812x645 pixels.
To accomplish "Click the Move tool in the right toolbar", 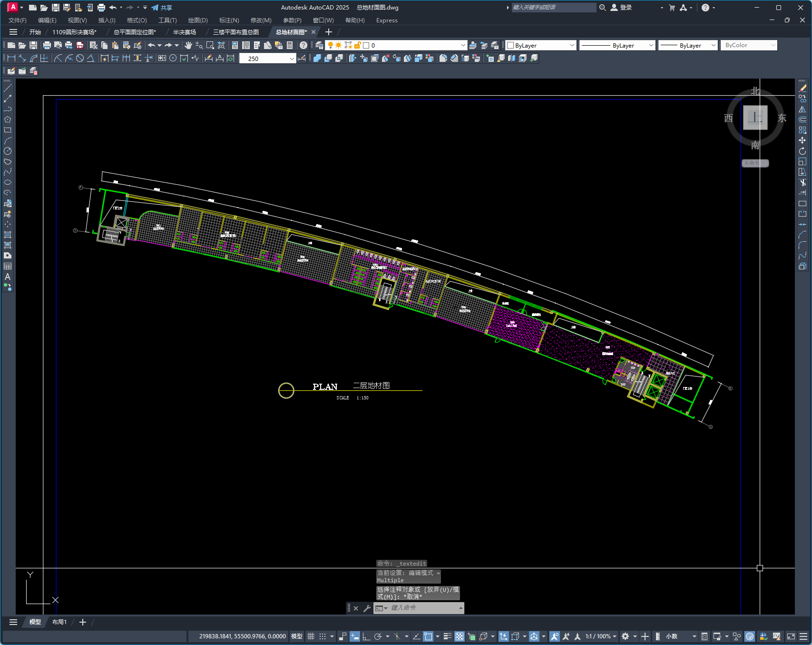I will coord(802,140).
